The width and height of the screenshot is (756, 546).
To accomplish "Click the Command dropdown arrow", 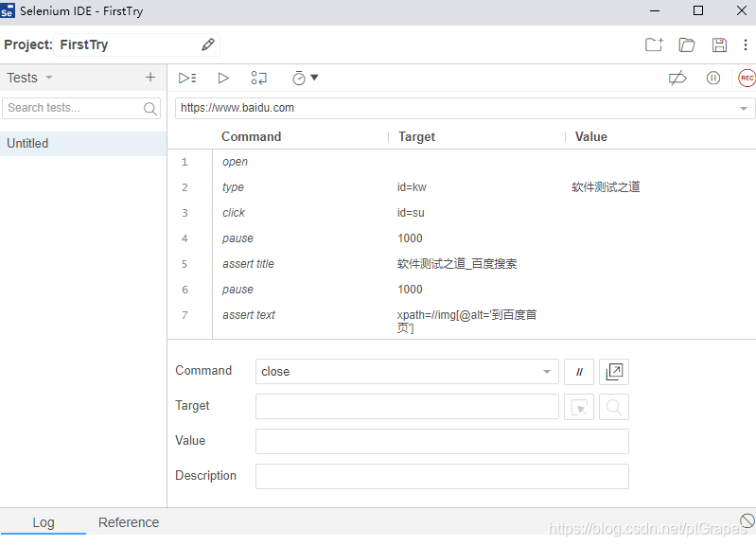I will coord(547,371).
